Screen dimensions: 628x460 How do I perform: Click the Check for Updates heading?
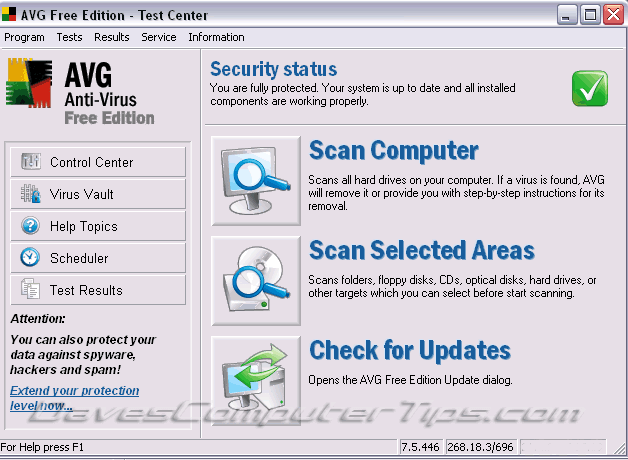410,350
